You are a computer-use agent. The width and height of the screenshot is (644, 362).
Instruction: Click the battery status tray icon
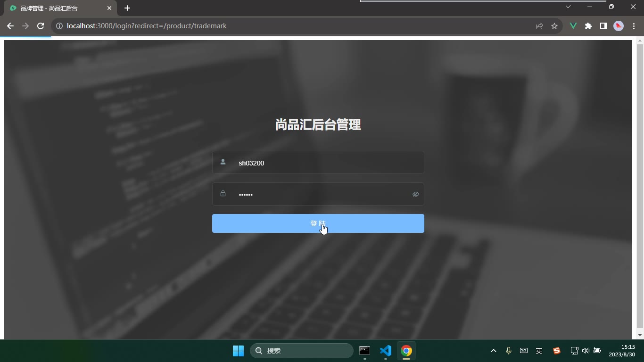(x=597, y=351)
